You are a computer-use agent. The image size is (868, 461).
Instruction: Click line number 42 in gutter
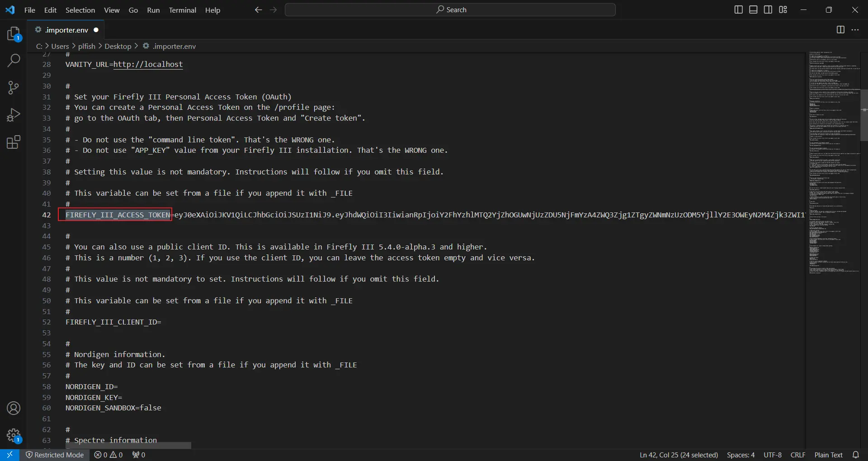(x=47, y=215)
